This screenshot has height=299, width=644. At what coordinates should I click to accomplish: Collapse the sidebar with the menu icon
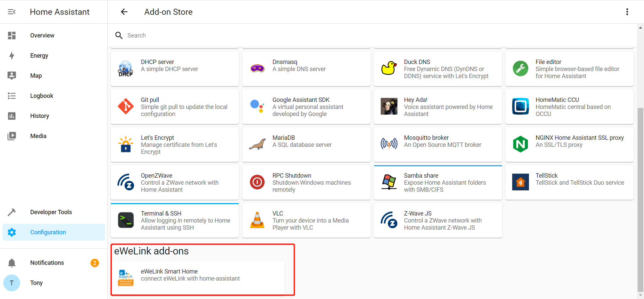coord(12,12)
